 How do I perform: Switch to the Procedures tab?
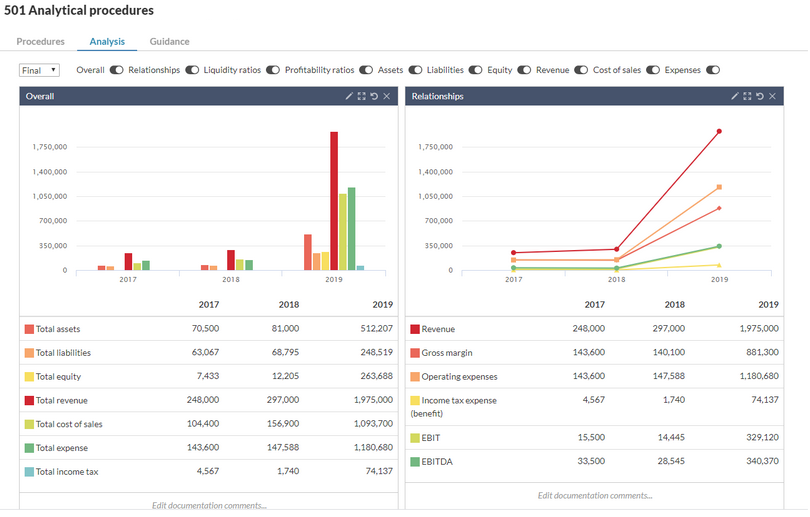point(41,42)
